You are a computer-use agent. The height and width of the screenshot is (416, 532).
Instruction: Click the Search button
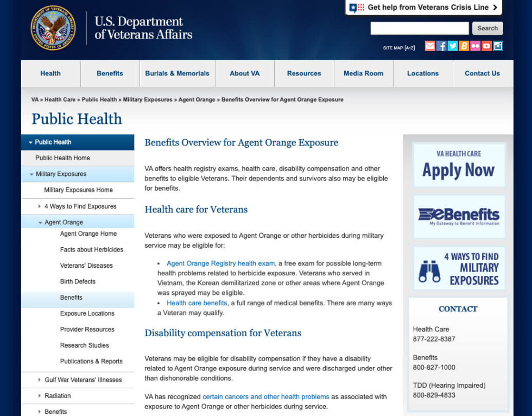click(487, 28)
